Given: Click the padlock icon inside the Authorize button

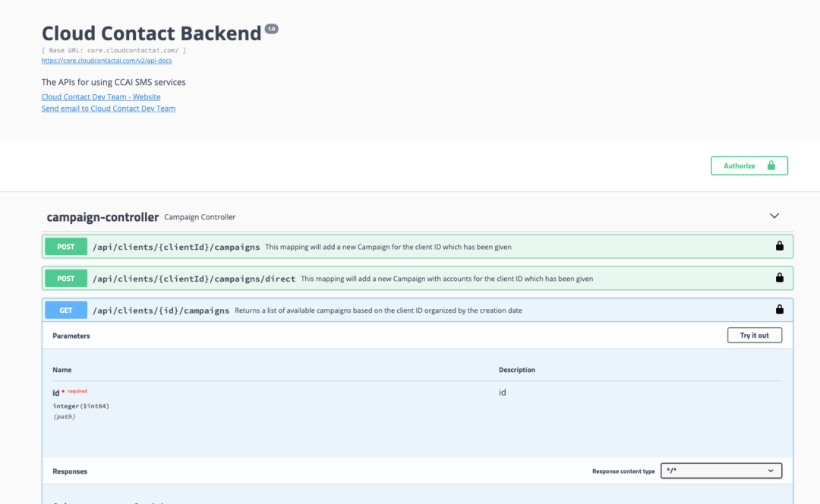Looking at the screenshot, I should click(x=770, y=165).
